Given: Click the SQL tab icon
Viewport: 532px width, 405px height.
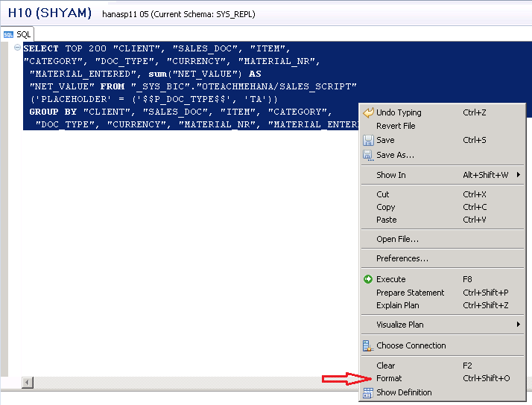Looking at the screenshot, I should pyautogui.click(x=8, y=34).
